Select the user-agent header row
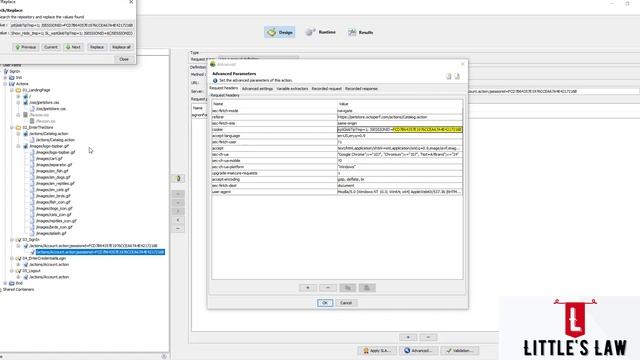The width and height of the screenshot is (640, 360). pos(337,192)
